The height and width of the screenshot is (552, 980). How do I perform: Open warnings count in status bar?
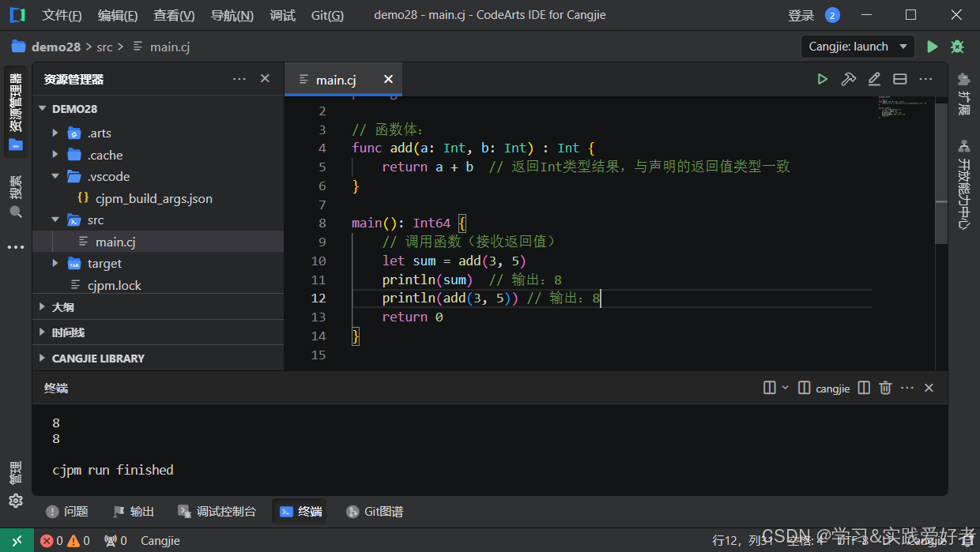[x=78, y=541]
